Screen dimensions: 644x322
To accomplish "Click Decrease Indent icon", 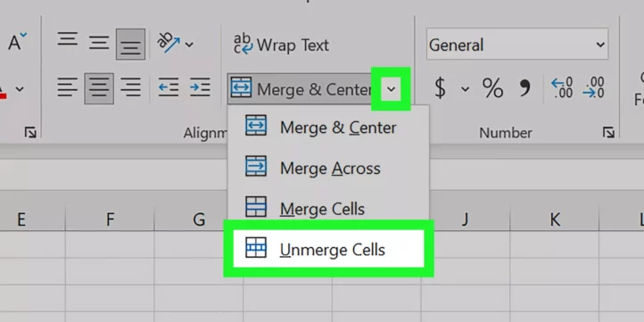I will [169, 87].
